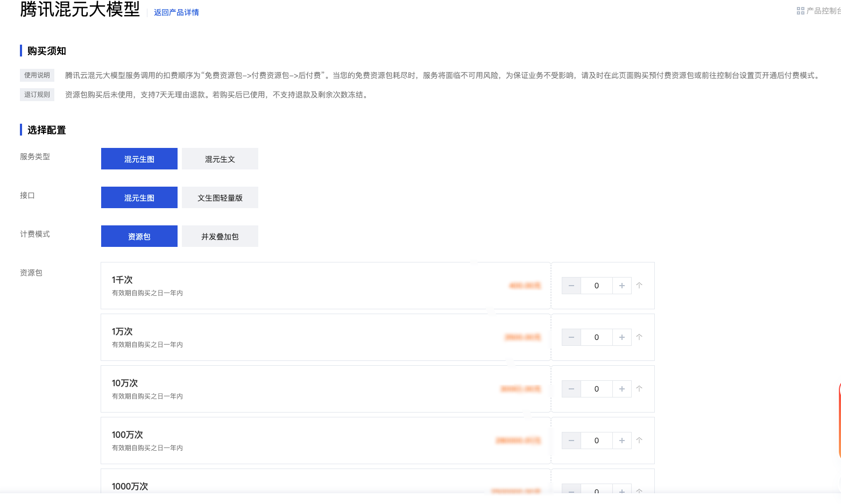Screen dimensions: 841x504
Task: Choose 混元生图 interface option
Action: 139,197
